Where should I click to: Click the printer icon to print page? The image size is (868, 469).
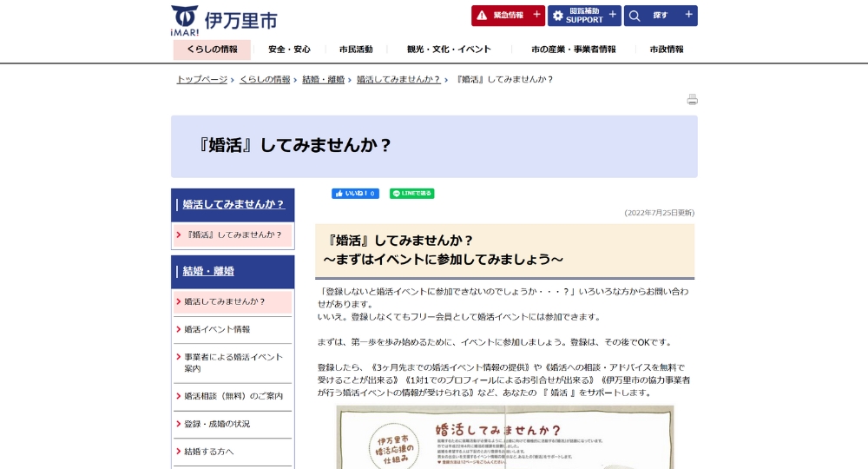coord(692,100)
